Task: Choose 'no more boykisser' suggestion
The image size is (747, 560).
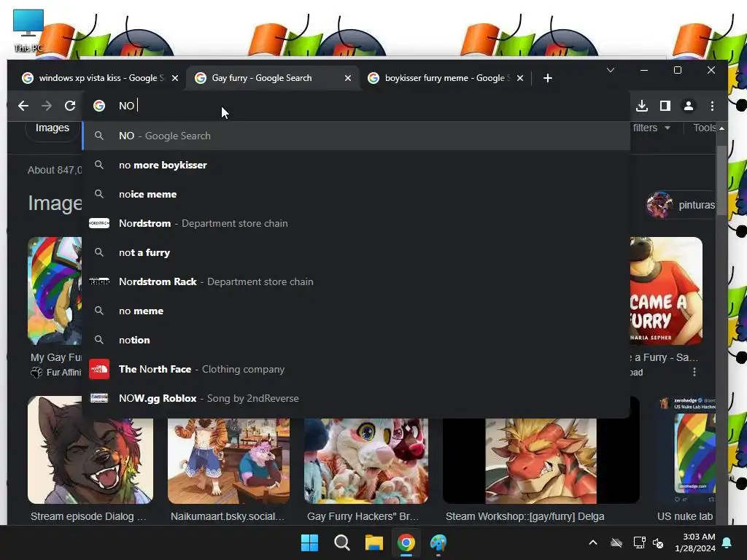Action: click(356, 165)
